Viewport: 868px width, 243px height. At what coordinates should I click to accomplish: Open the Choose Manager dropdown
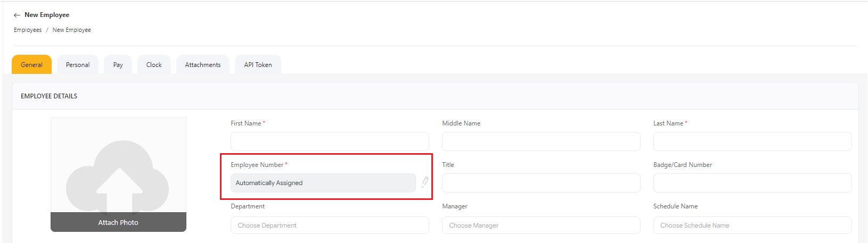541,225
